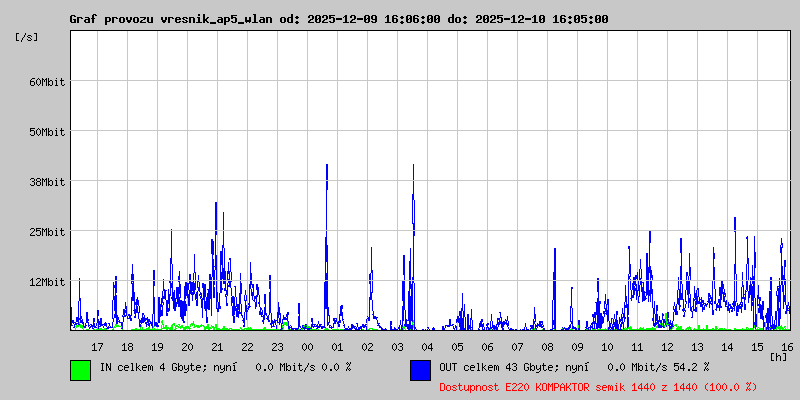Click the hour 21 x-axis label
Image resolution: width=800 pixels, height=400 pixels.
coord(217,347)
